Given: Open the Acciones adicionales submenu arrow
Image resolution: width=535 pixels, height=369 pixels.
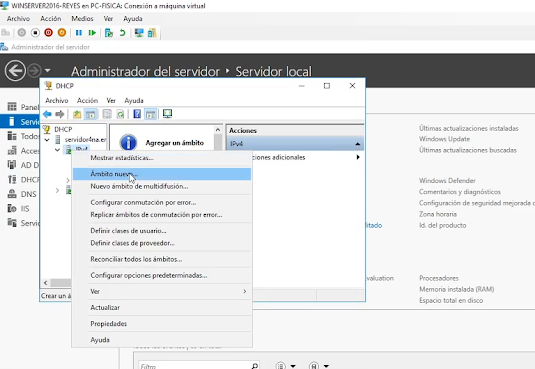Looking at the screenshot, I should coord(358,157).
